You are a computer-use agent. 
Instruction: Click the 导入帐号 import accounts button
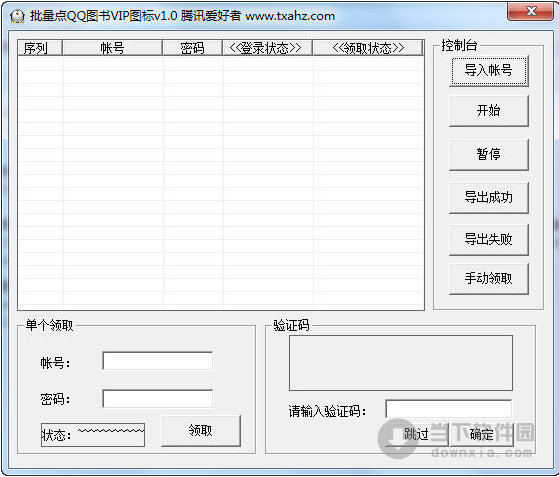[488, 71]
